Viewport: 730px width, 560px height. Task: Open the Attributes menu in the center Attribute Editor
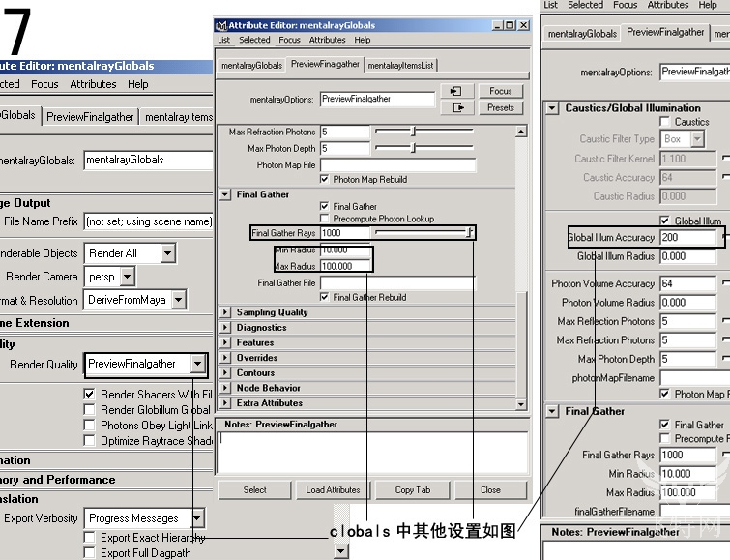[327, 40]
